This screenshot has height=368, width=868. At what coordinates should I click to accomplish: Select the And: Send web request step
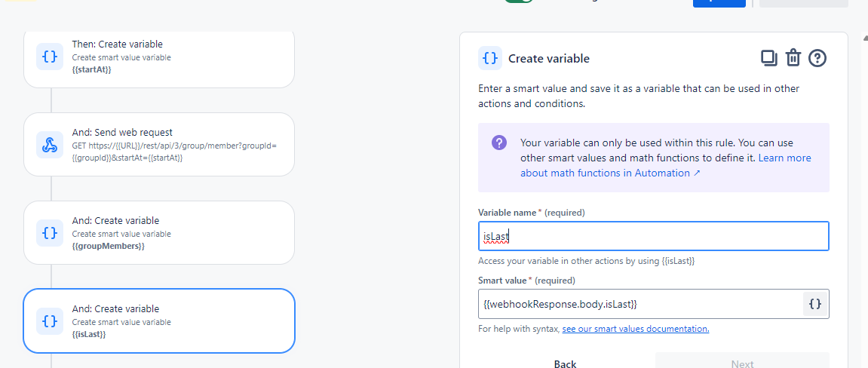[159, 145]
